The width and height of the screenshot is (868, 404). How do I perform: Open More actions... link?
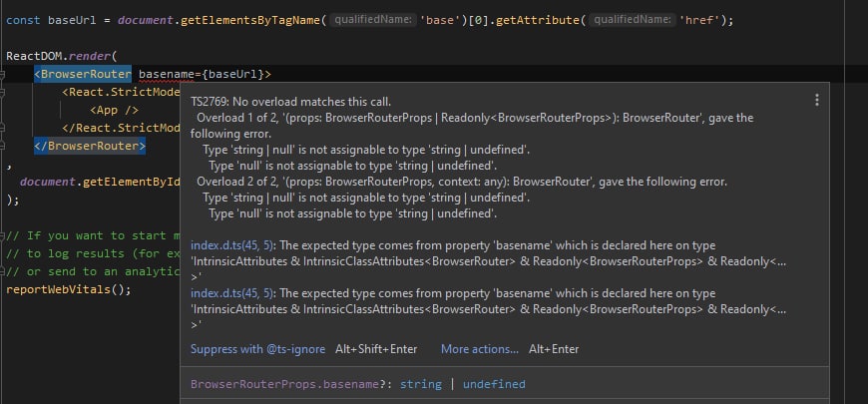pyautogui.click(x=480, y=349)
